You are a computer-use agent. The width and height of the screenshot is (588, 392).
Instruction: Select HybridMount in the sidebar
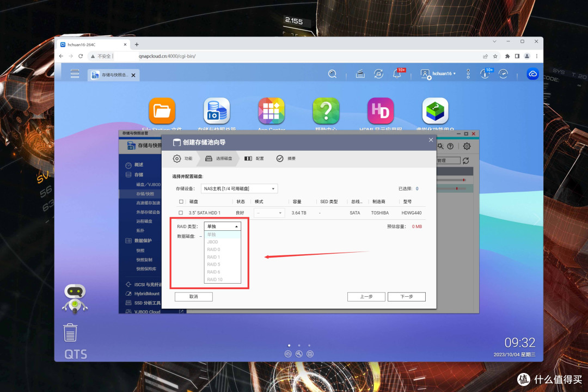[146, 293]
